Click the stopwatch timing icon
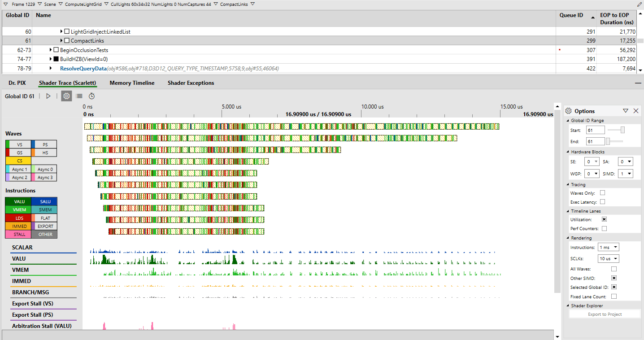644x340 pixels. 91,96
